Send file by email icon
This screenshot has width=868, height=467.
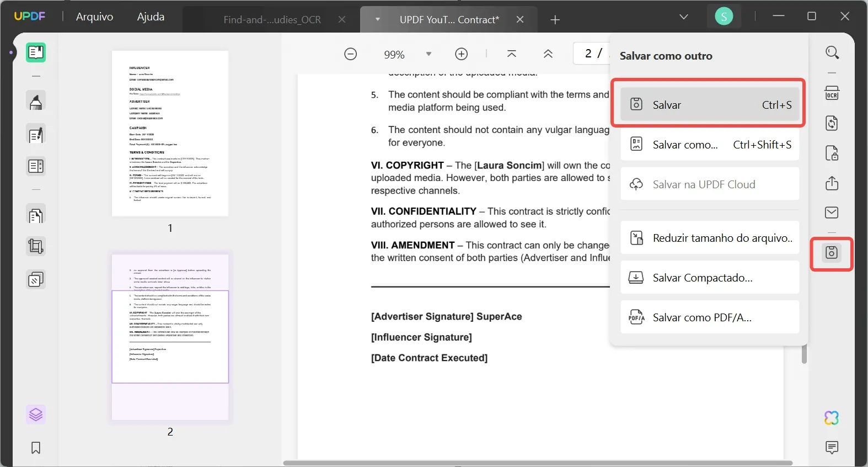coord(832,213)
